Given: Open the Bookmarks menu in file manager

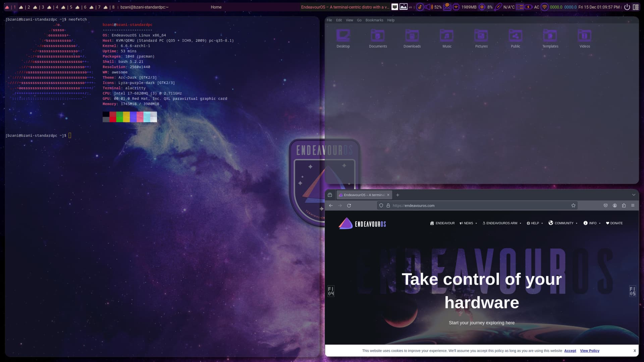Looking at the screenshot, I should 374,20.
